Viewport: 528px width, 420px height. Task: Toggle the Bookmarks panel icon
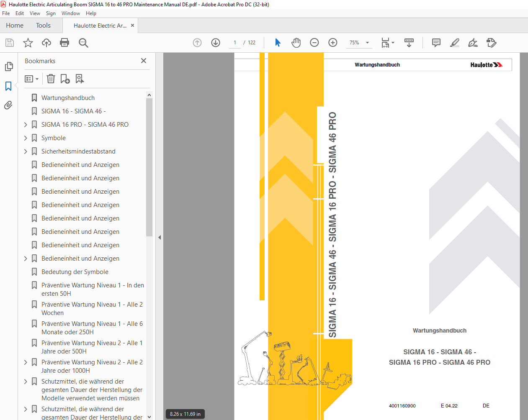click(x=8, y=86)
